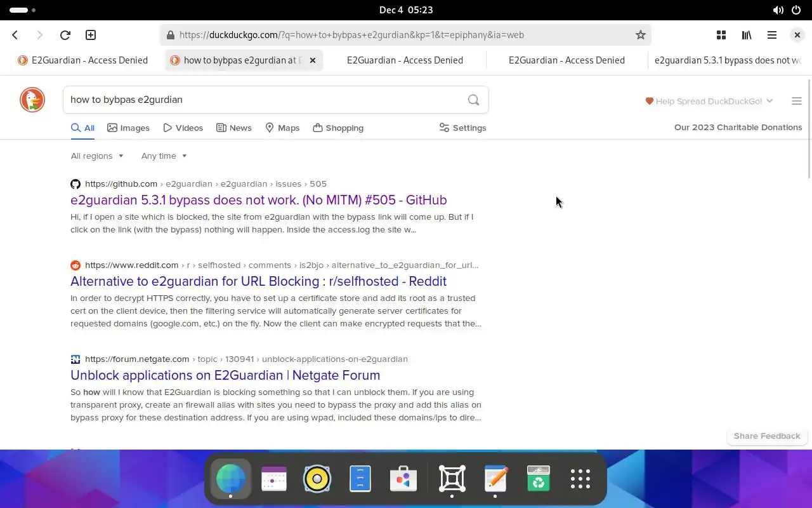Open Help Spread DuckDuckGo dropdown
This screenshot has width=812, height=508.
coord(709,101)
